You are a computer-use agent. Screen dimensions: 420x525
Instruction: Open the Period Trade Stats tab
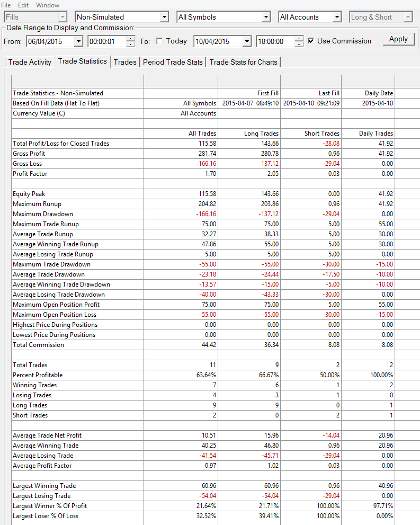[x=173, y=63]
